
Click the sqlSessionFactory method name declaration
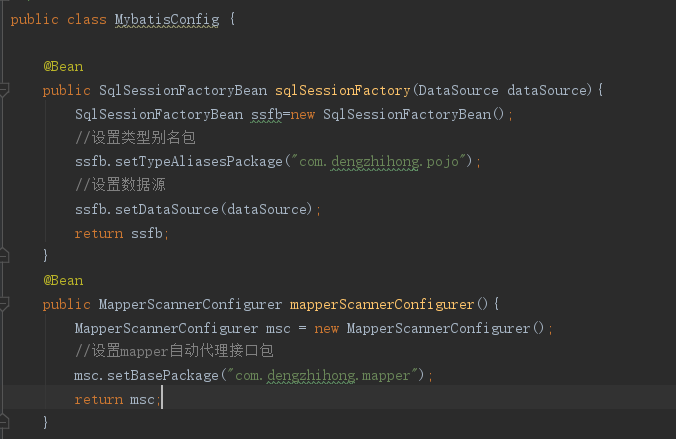point(343,91)
